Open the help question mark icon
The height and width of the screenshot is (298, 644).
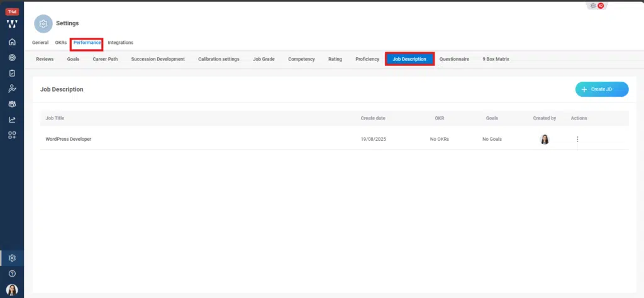(x=12, y=273)
